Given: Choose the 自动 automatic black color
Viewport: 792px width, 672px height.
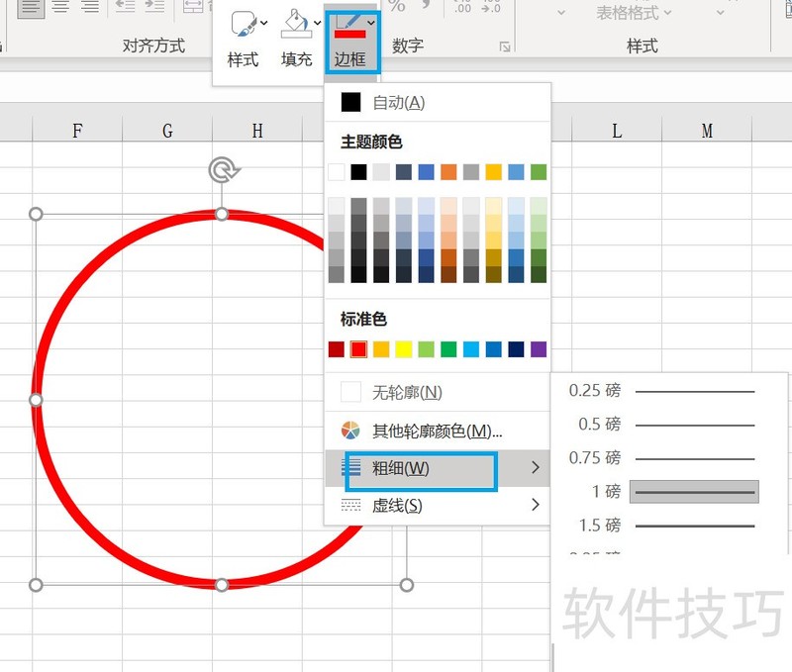Looking at the screenshot, I should tap(350, 102).
